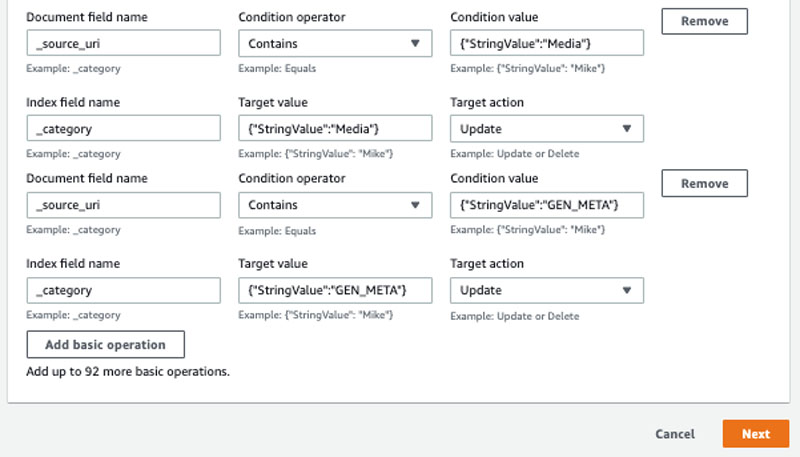The width and height of the screenshot is (800, 457).
Task: Click the Target value field containing GEN_META
Action: pos(335,290)
